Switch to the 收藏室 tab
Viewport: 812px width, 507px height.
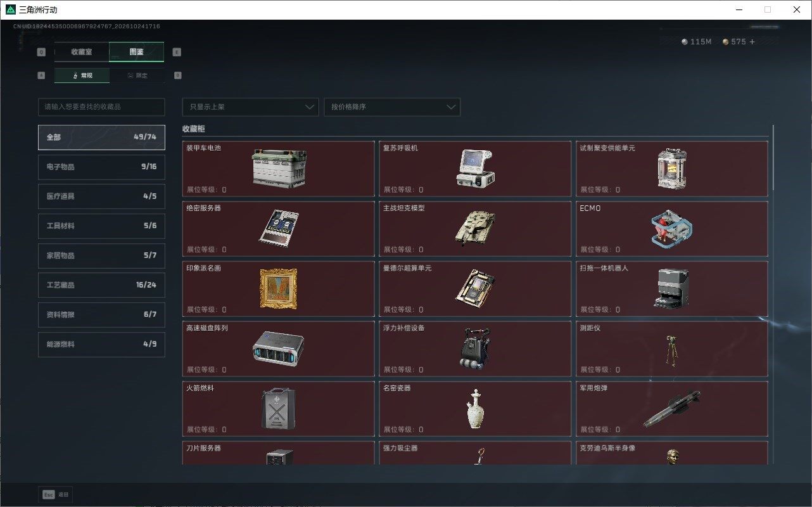pos(82,52)
